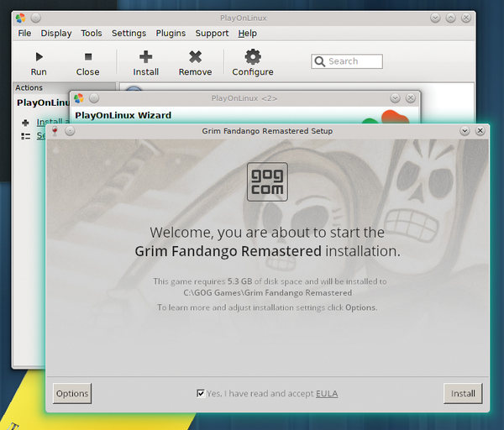Viewport: 504px width, 430px height.
Task: Open the Settings menu
Action: coord(129,34)
